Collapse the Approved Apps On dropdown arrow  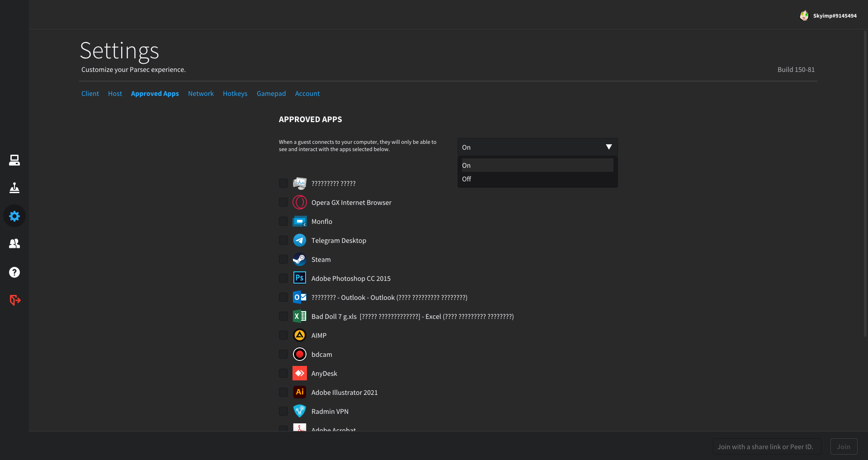point(609,147)
